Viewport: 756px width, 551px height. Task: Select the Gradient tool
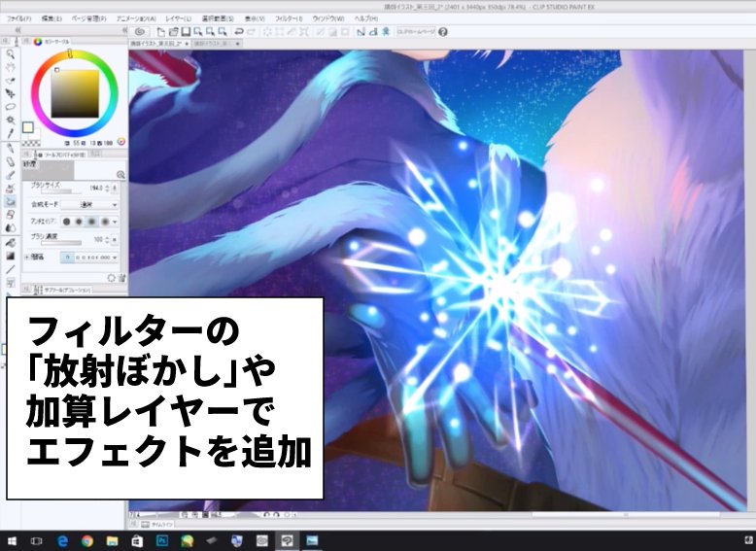(x=10, y=256)
